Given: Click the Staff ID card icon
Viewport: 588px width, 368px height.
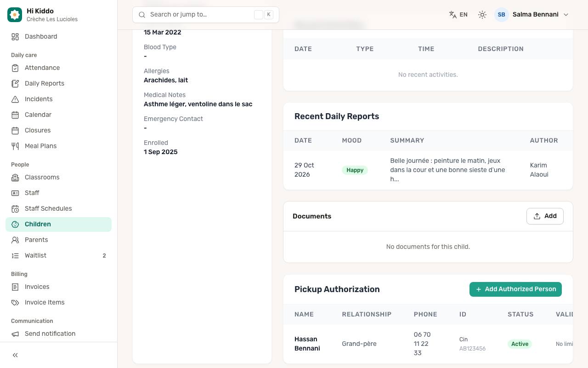Looking at the screenshot, I should [x=15, y=193].
